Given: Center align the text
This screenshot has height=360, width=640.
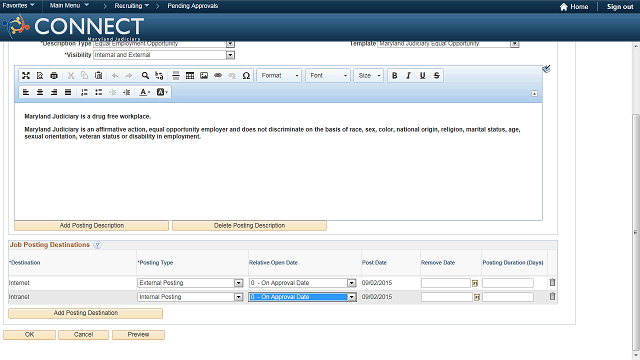Looking at the screenshot, I should (40, 92).
